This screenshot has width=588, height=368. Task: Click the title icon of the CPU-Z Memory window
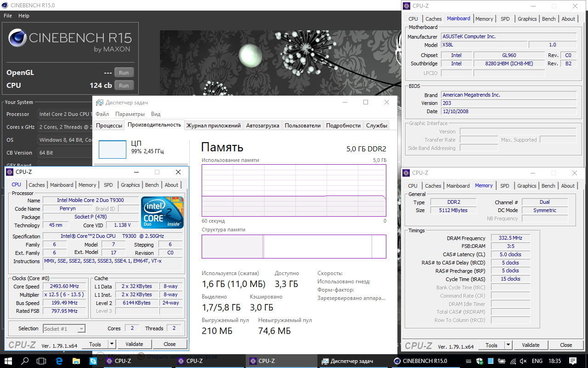(x=406, y=173)
